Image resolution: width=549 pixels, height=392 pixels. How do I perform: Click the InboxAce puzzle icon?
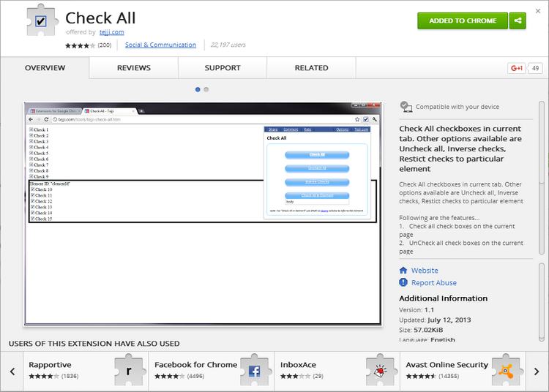[381, 371]
